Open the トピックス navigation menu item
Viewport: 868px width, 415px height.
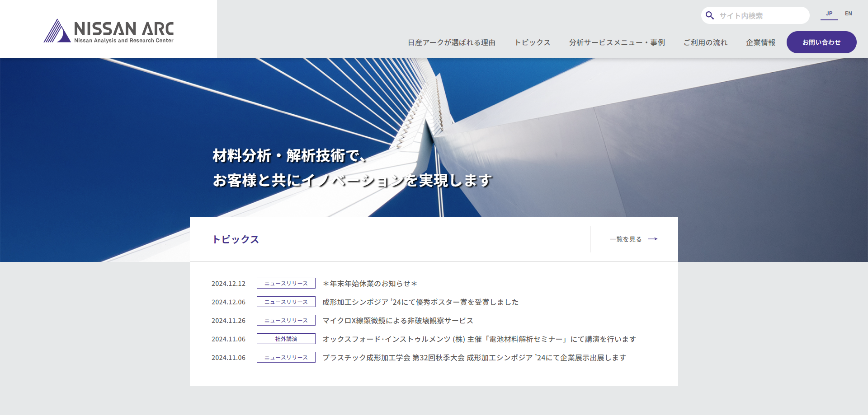tap(532, 42)
